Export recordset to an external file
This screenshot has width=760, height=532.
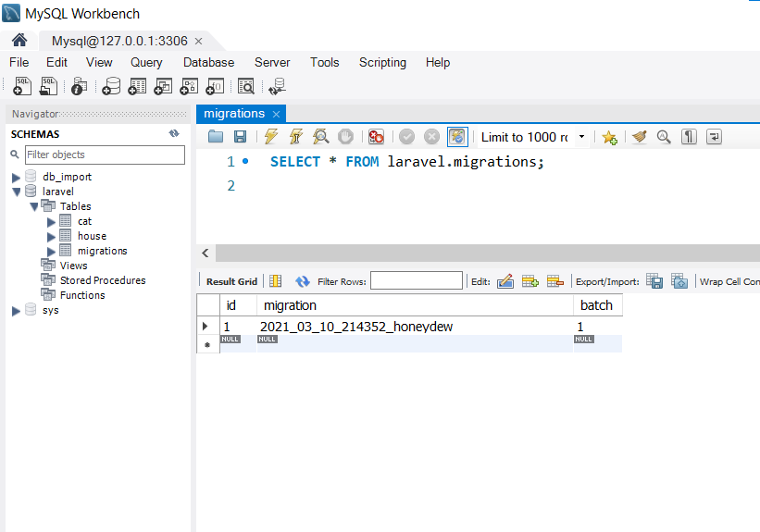pos(654,281)
